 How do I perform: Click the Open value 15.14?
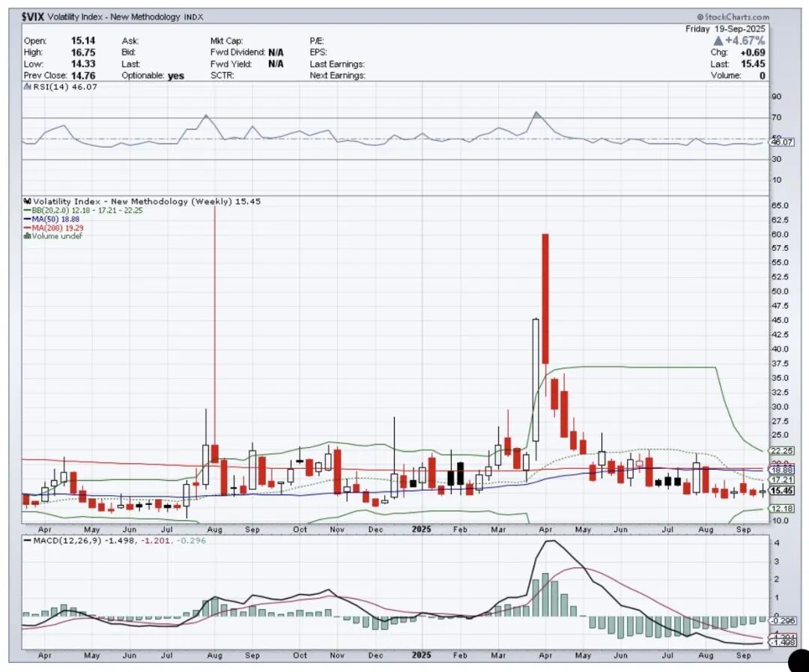click(x=83, y=40)
